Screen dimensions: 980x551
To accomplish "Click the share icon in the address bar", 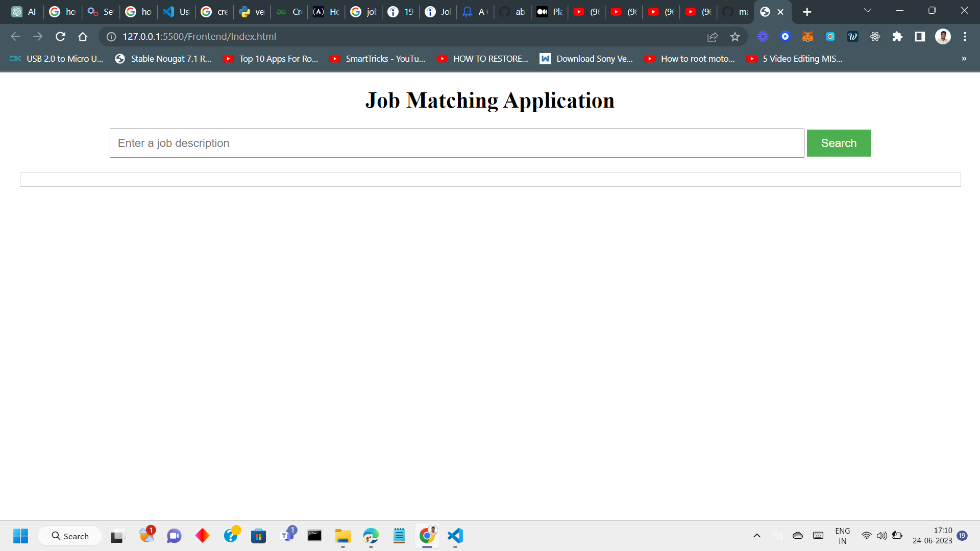I will [x=712, y=36].
